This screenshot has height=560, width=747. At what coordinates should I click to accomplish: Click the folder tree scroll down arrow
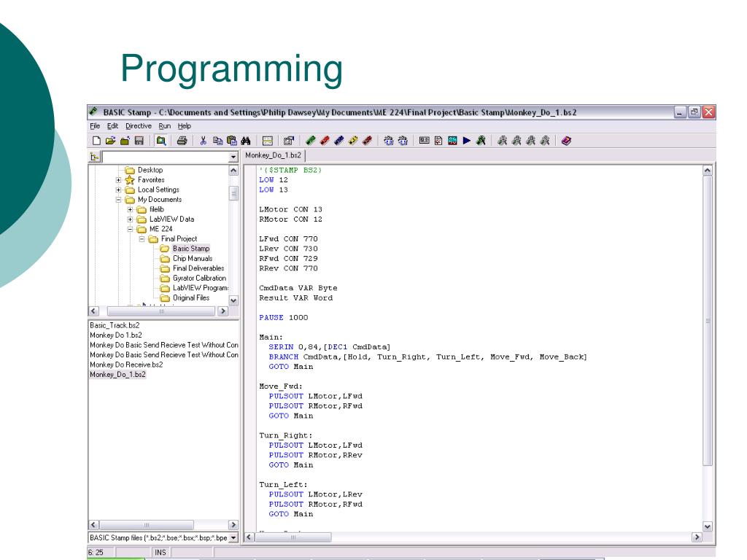233,300
